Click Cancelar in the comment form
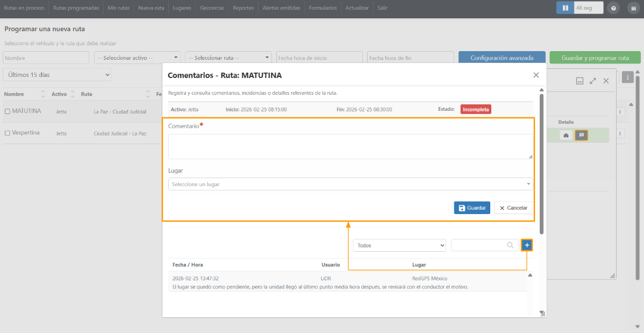The width and height of the screenshot is (644, 333). pyautogui.click(x=513, y=208)
